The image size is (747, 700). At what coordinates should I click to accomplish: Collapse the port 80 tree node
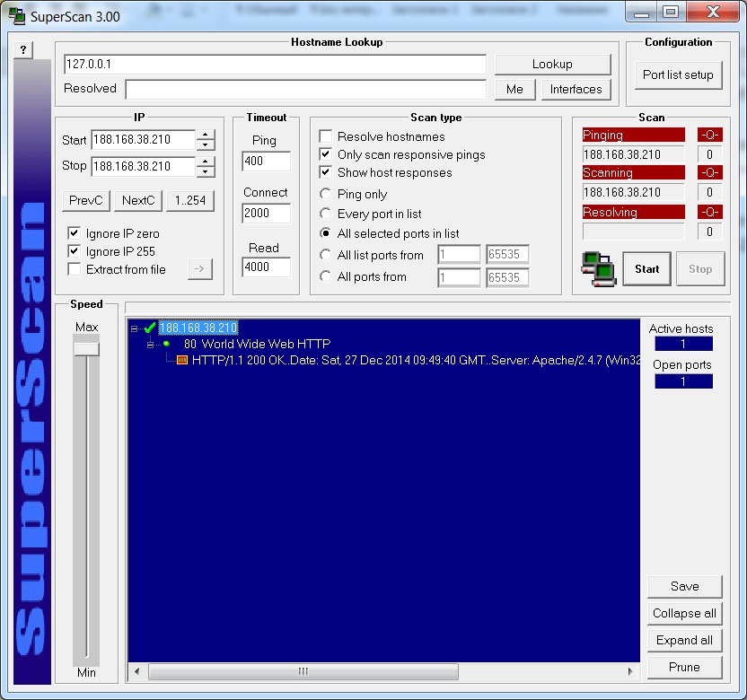[151, 345]
